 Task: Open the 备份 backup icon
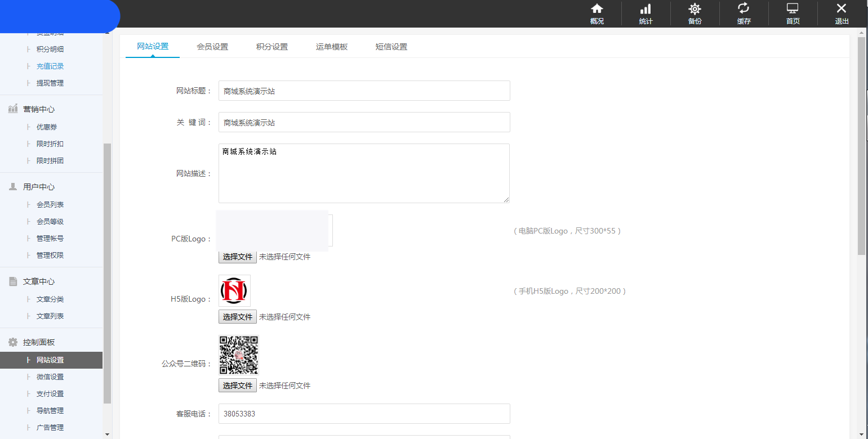695,12
